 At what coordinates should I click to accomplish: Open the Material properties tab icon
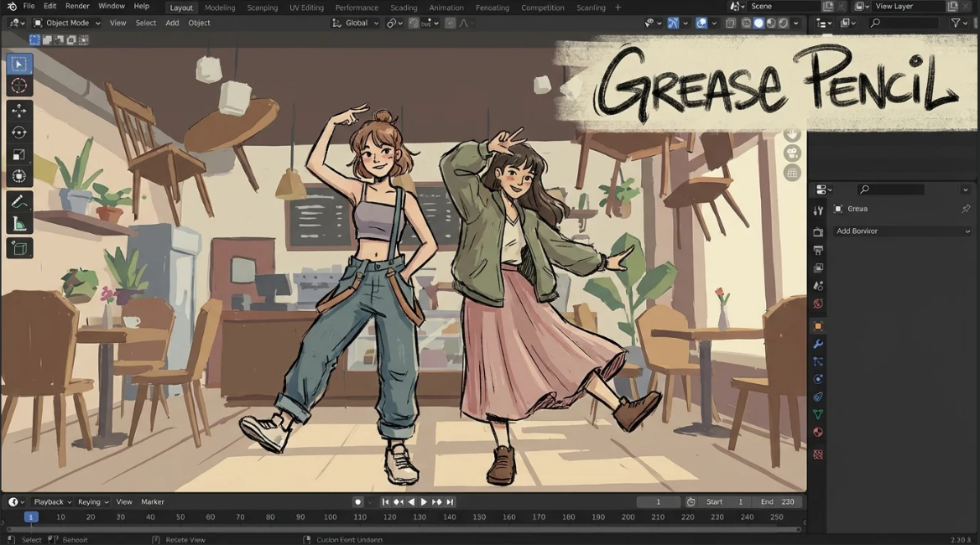point(818,432)
